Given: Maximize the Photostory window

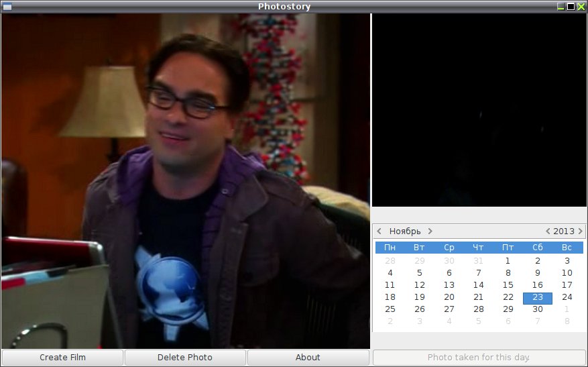Looking at the screenshot, I should tap(571, 7).
